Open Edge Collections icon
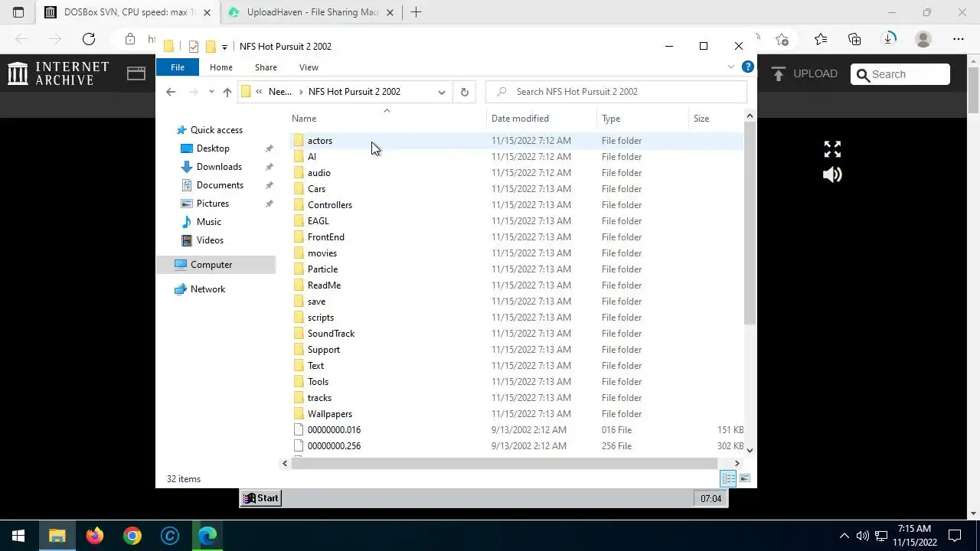 pos(854,39)
